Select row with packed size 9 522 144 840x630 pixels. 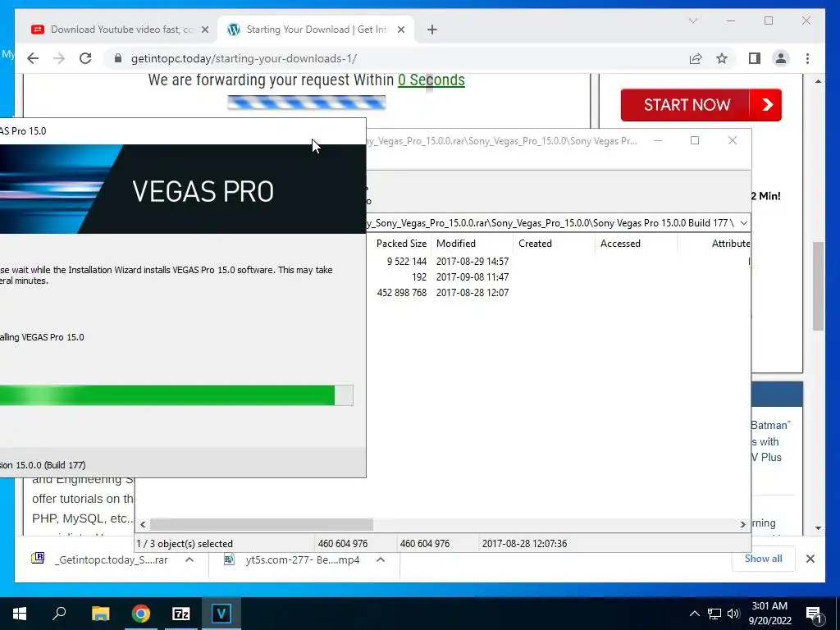pos(557,262)
